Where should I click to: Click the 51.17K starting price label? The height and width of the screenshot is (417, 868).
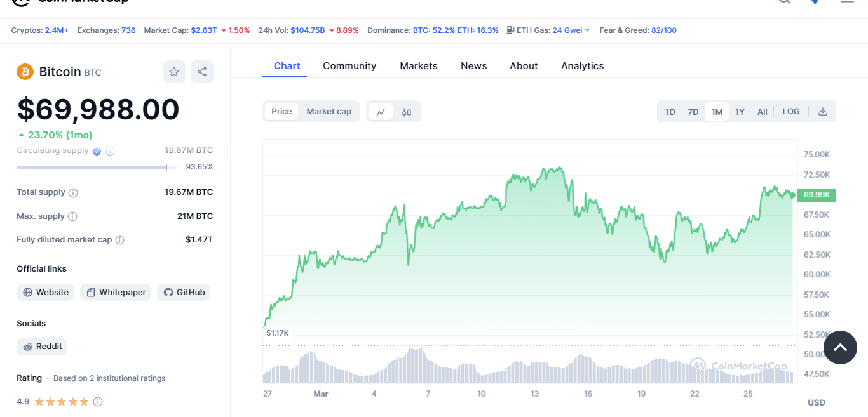(278, 333)
